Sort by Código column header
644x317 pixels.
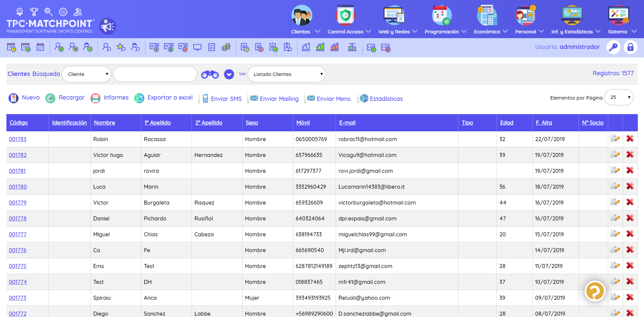[19, 123]
